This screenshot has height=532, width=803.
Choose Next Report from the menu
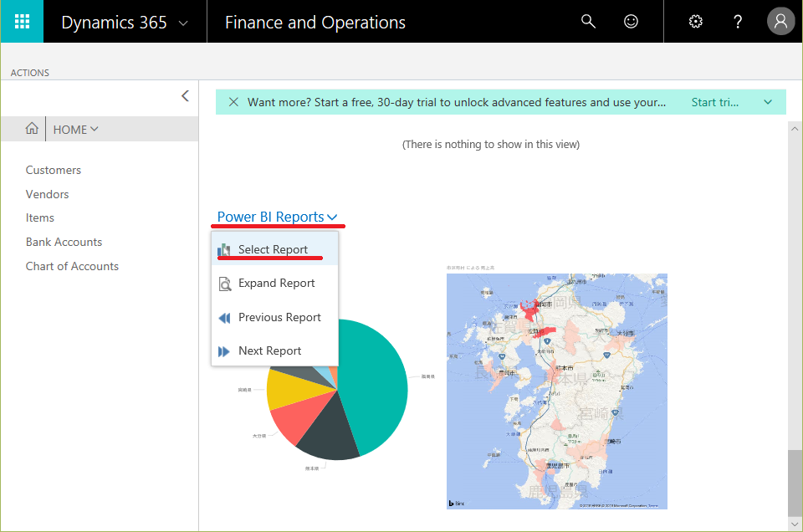[x=274, y=350]
